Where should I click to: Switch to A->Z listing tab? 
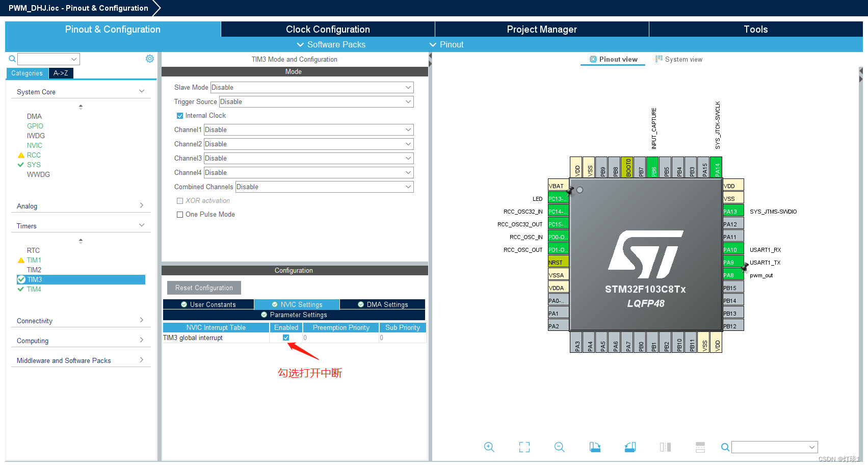61,73
